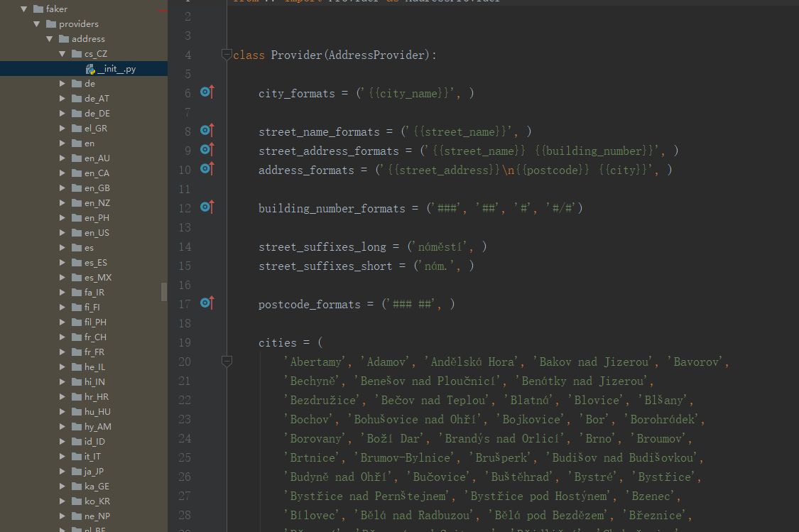The height and width of the screenshot is (532, 799).
Task: Click override gutter icon for street_address_formats line
Action: 207,150
